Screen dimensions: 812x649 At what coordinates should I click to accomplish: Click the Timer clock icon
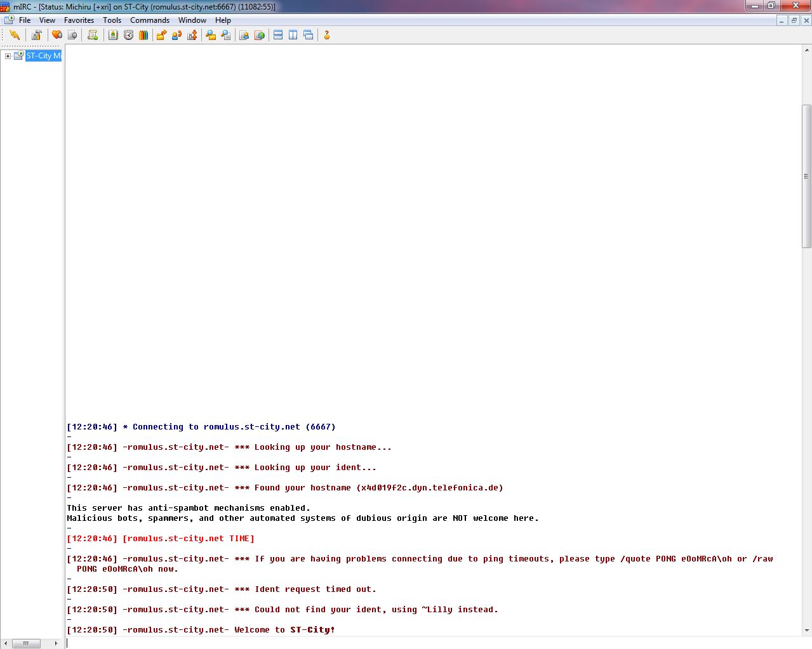(x=128, y=35)
